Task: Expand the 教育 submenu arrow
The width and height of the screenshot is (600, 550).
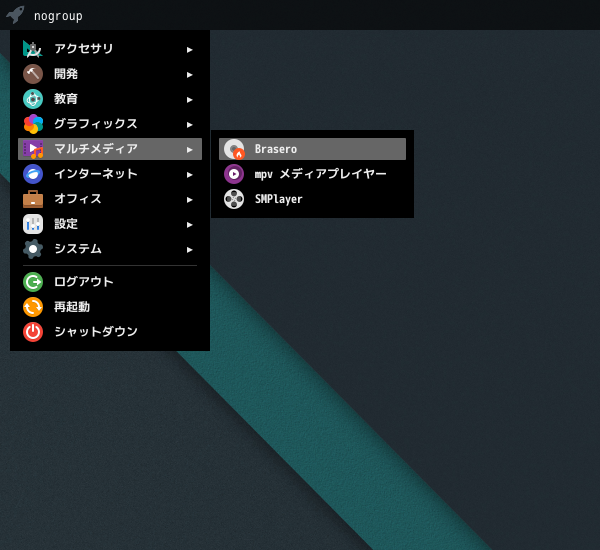Action: 189,100
